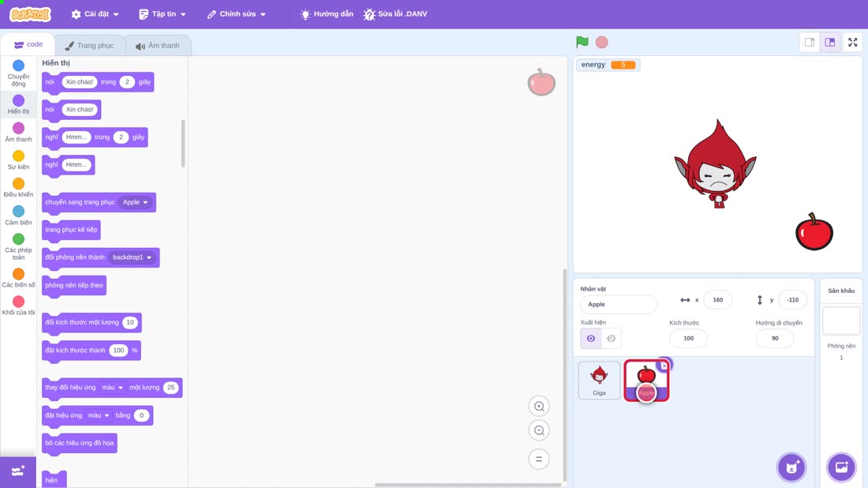Open effect dropdown in đặt hiệu ứng block
This screenshot has height=488, width=868.
pyautogui.click(x=99, y=415)
